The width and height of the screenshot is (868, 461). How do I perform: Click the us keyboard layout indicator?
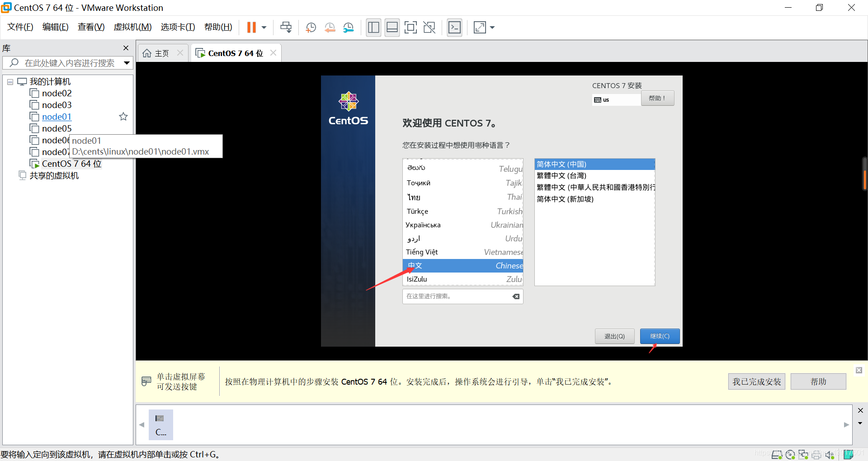(x=616, y=99)
